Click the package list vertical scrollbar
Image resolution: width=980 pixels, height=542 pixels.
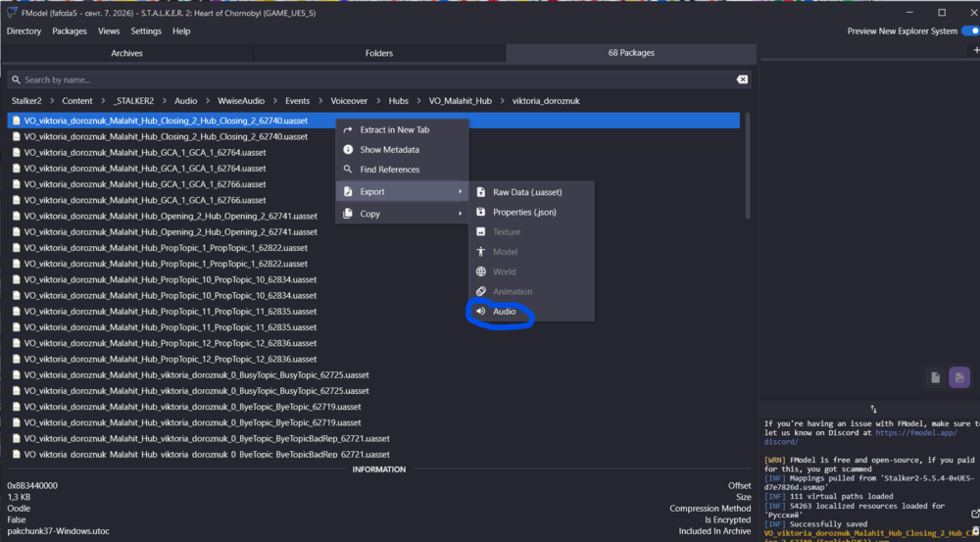(748, 166)
